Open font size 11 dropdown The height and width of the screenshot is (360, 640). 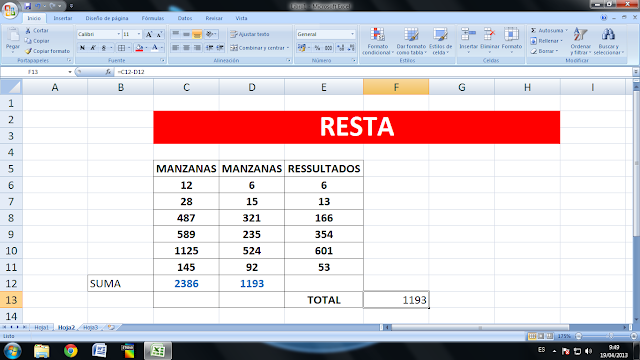[x=139, y=34]
